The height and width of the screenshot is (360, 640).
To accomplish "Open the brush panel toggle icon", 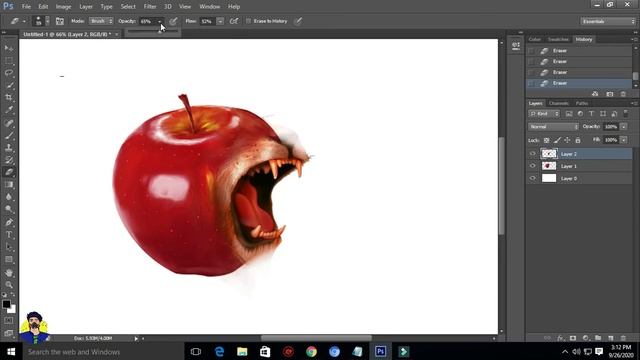I will pos(60,21).
